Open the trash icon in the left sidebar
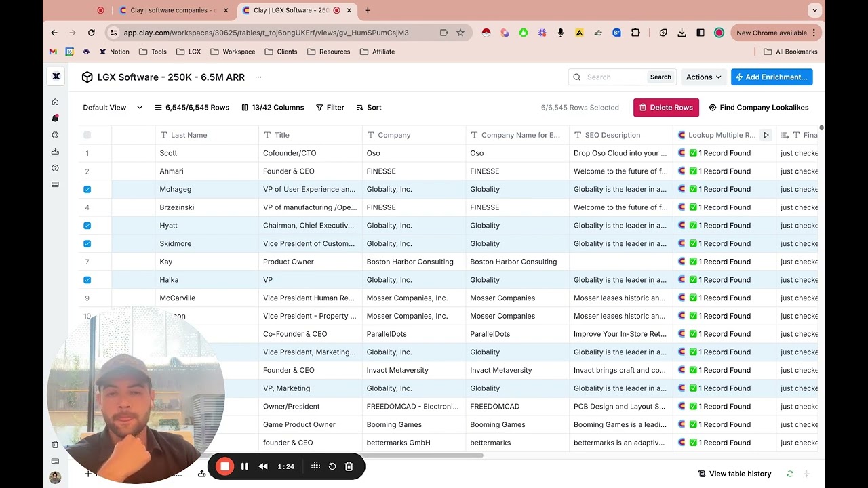The height and width of the screenshot is (488, 868). 55,445
